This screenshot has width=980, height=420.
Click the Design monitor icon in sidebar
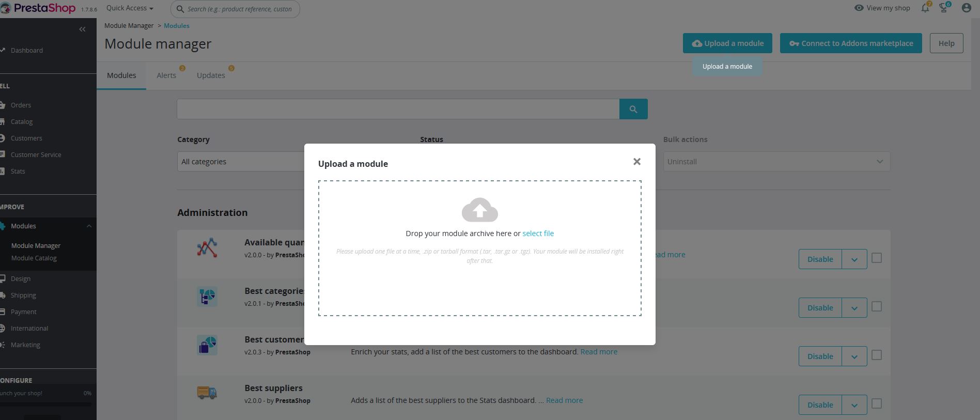point(3,278)
